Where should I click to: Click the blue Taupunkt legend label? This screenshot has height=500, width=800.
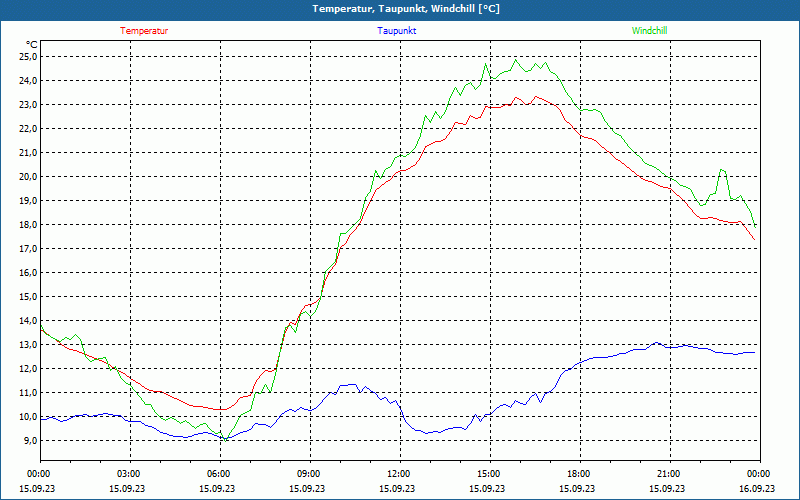pos(396,31)
